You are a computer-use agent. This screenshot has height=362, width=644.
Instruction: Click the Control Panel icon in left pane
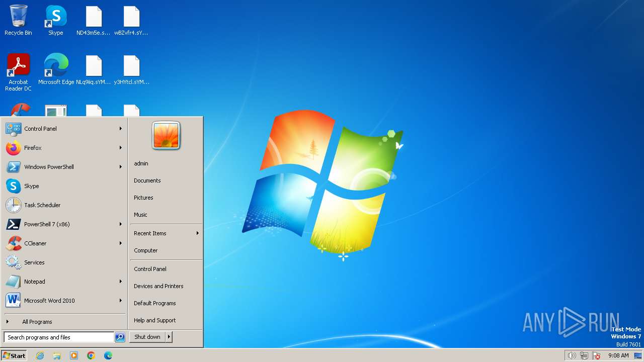(14, 129)
